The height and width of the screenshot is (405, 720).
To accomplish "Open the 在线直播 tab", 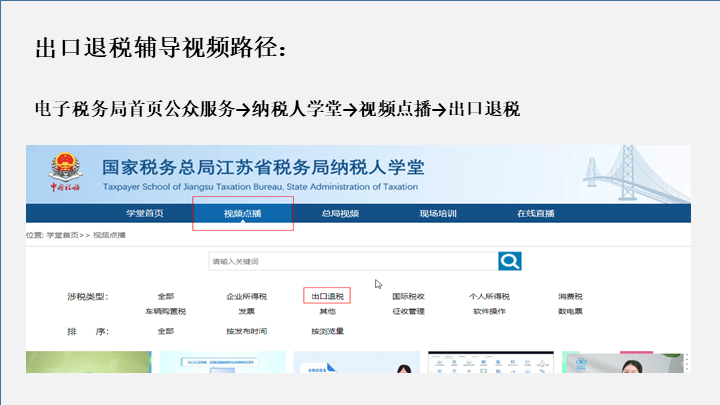I will (536, 214).
